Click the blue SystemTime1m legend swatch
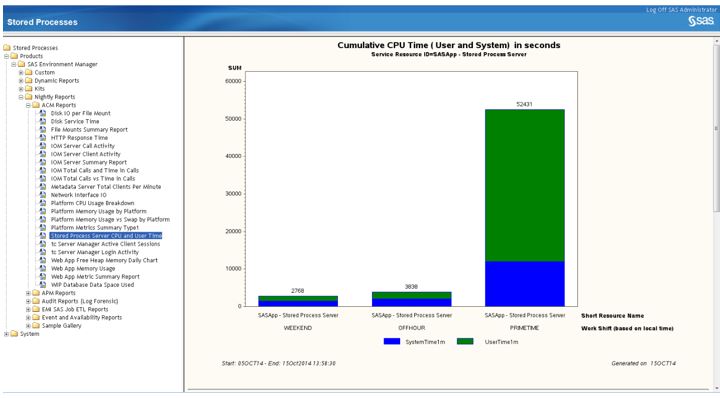Viewport: 720px width, 398px height. tap(392, 342)
